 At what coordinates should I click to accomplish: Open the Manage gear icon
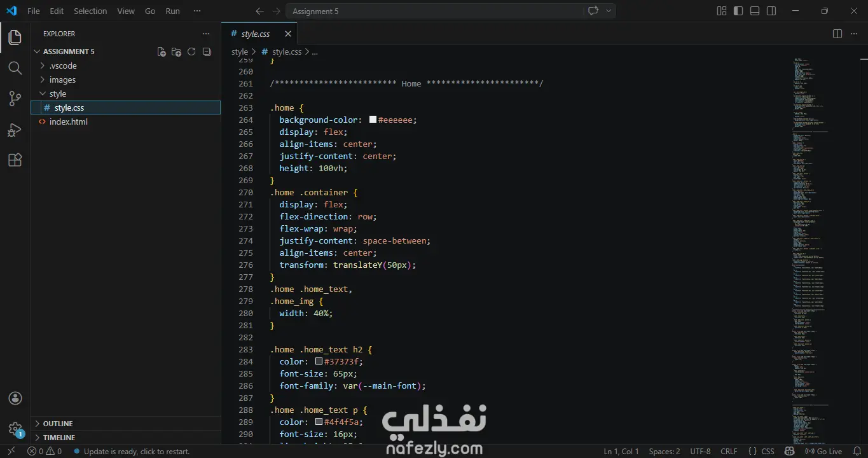[15, 429]
